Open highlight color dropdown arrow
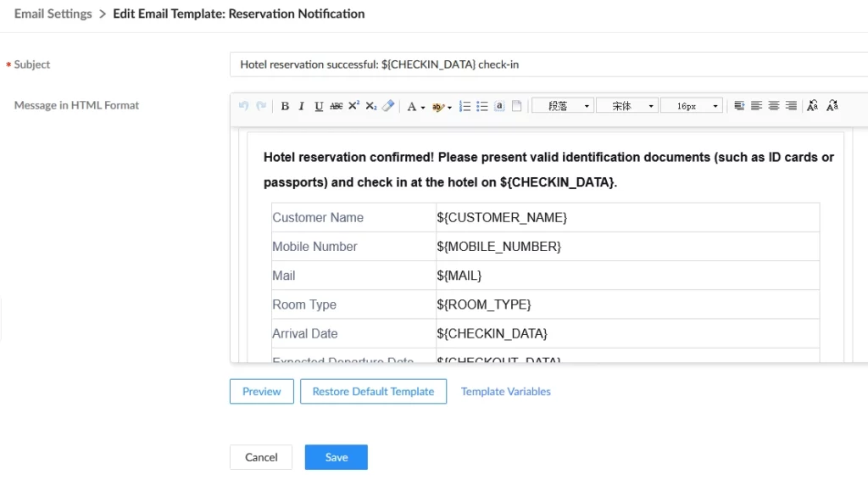The width and height of the screenshot is (868, 480). click(449, 107)
